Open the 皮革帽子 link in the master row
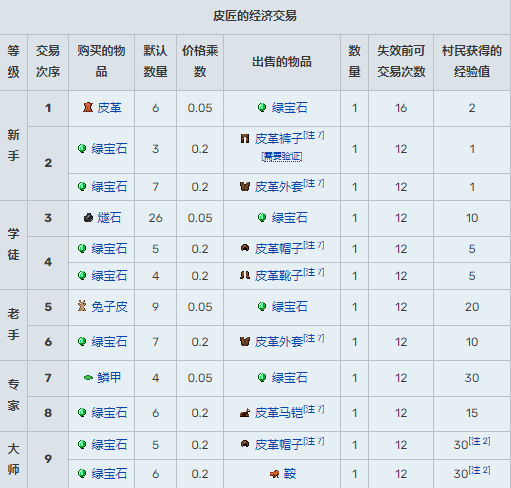Screen dimensions: 511x488 tap(279, 444)
